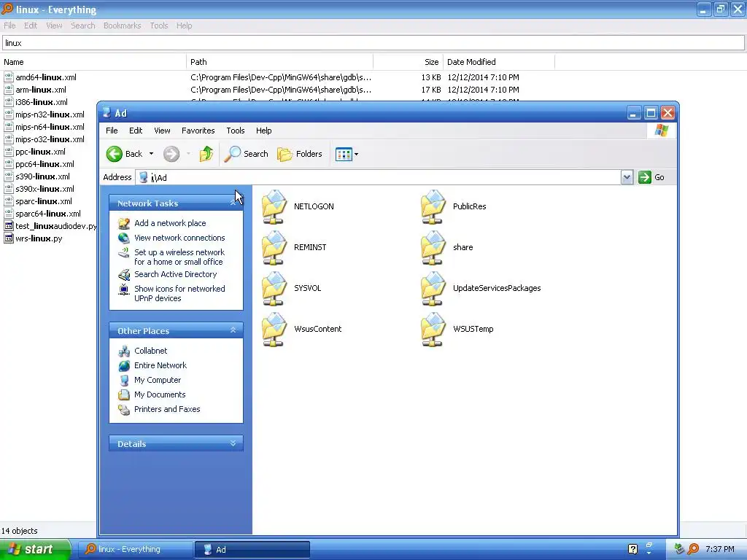Select arm-linux.xml in Everything results

pos(41,90)
